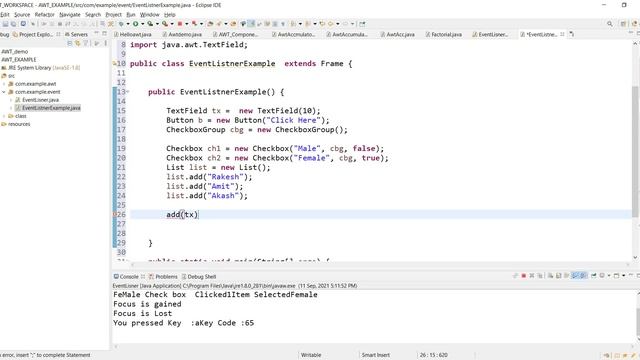The image size is (640, 360).
Task: Toggle Link with Editor in Project Explorer
Action: coord(78,43)
